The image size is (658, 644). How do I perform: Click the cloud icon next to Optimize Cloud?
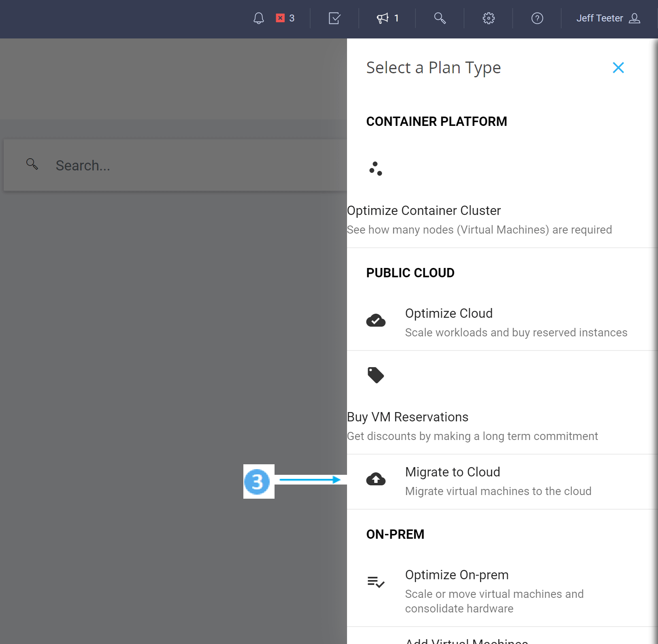[376, 320]
